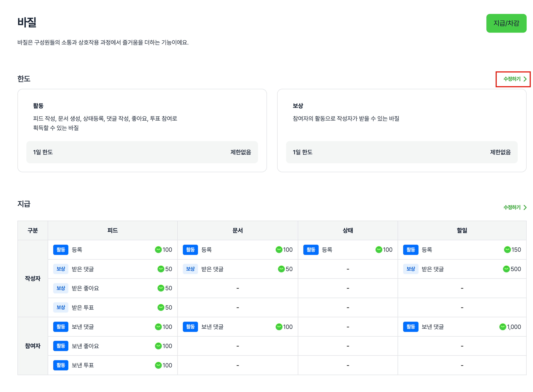Select the 할일 column header
533x392 pixels.
pyautogui.click(x=462, y=230)
